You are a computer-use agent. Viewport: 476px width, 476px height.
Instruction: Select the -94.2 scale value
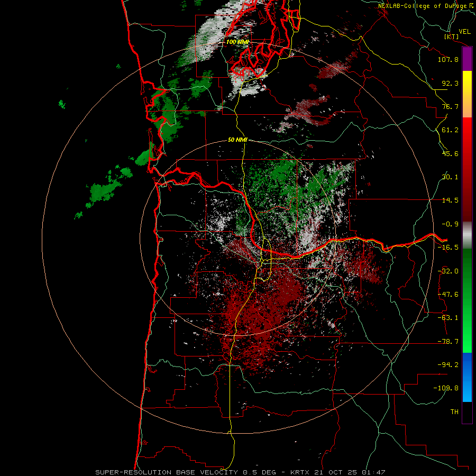click(448, 365)
